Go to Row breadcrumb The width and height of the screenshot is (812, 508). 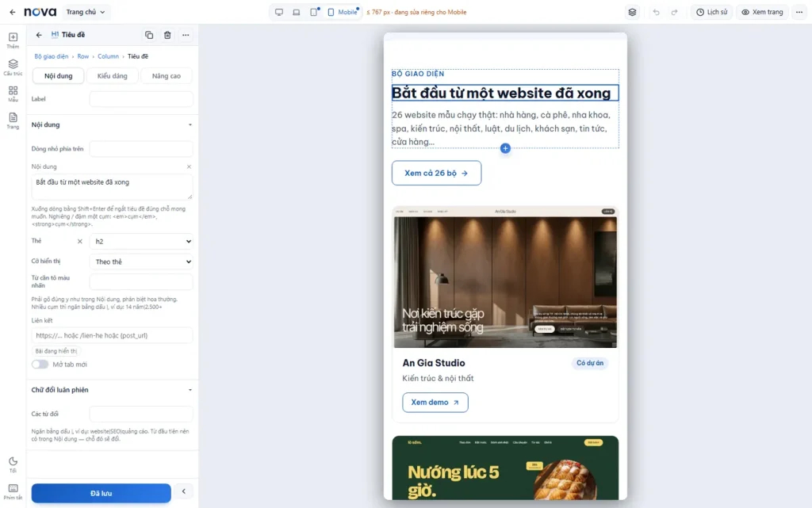pos(82,56)
